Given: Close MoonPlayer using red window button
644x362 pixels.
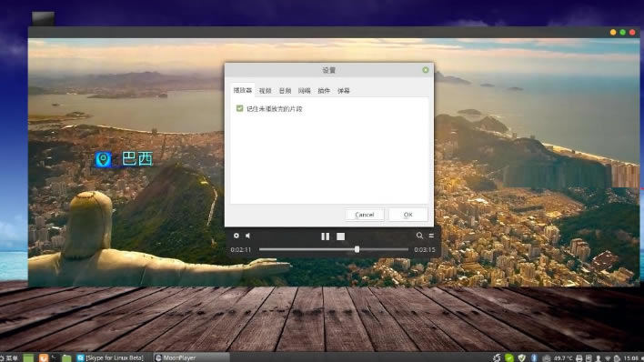Looking at the screenshot, I should pyautogui.click(x=632, y=32).
